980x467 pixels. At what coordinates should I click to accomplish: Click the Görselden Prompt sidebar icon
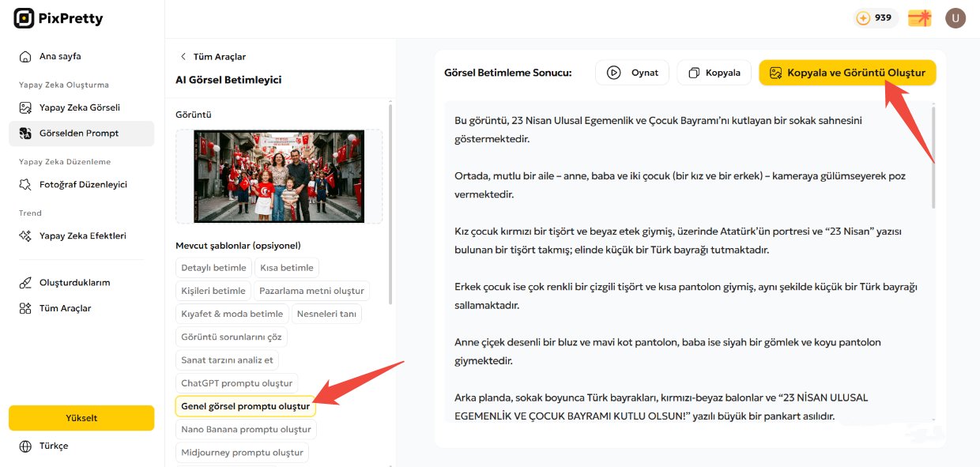(x=24, y=134)
